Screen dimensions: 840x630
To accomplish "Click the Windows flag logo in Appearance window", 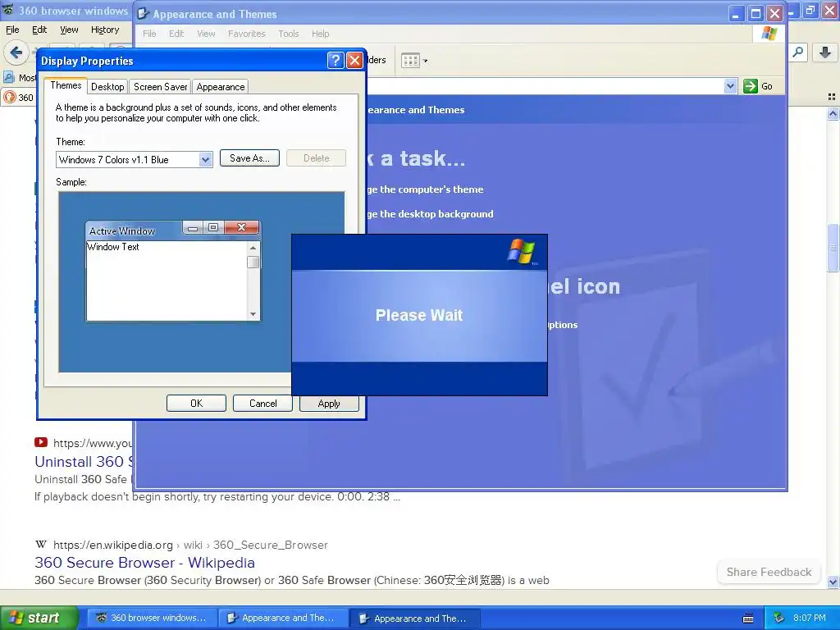I will 769,33.
